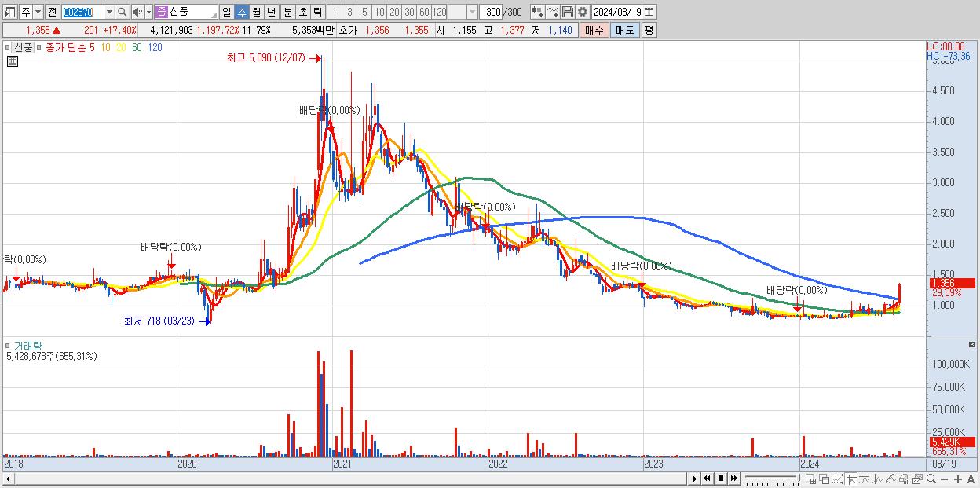Click the grid table icon below 신풍 label
Viewport: 980px width, 488px height.
(x=14, y=61)
